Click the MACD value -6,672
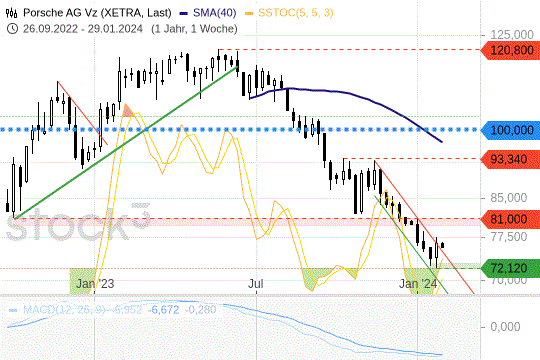The width and height of the screenshot is (540, 360). tap(163, 310)
